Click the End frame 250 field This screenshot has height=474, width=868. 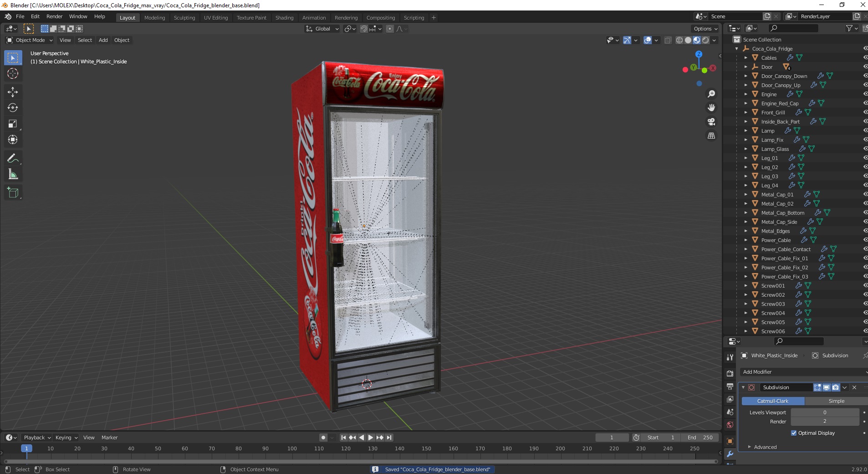700,438
